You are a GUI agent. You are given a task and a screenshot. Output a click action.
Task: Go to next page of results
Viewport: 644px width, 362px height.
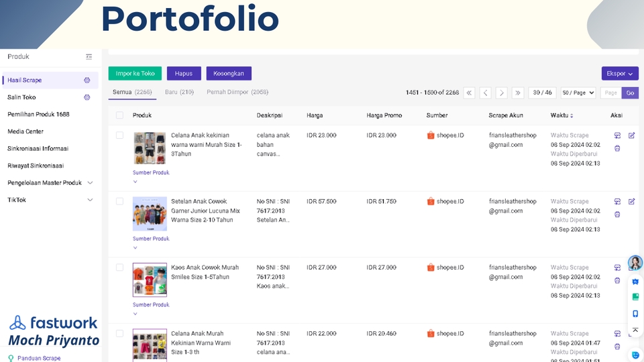click(x=502, y=93)
